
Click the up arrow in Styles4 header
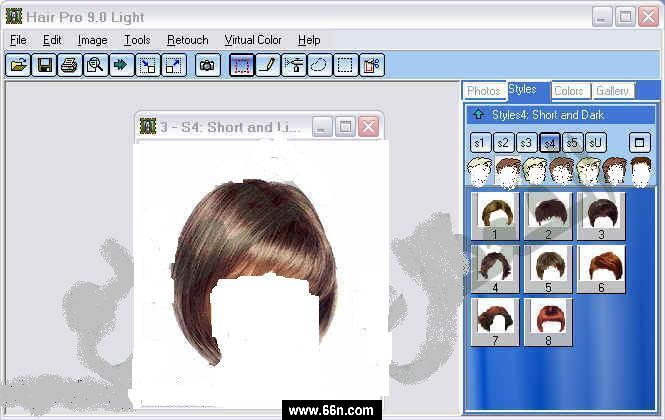(x=479, y=115)
